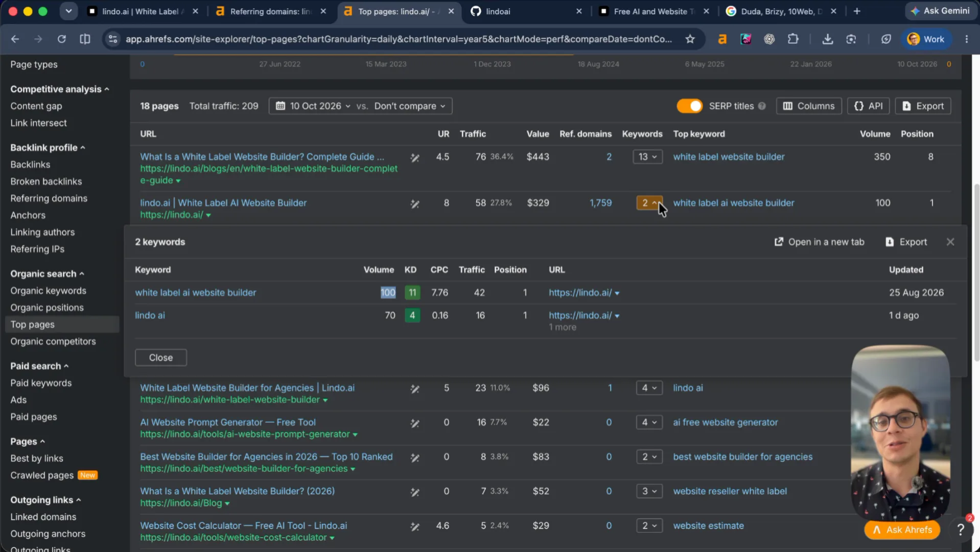Click the Columns button

point(808,106)
